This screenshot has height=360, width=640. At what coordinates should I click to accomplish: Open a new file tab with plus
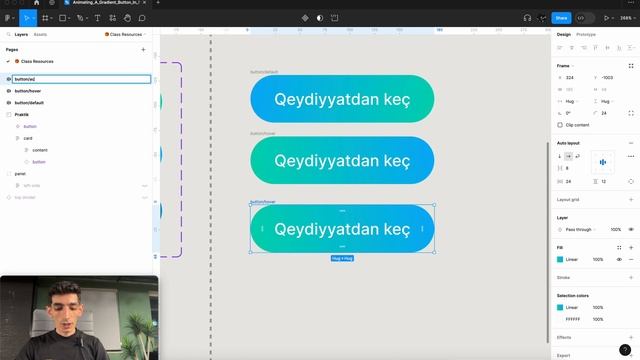pyautogui.click(x=158, y=2)
